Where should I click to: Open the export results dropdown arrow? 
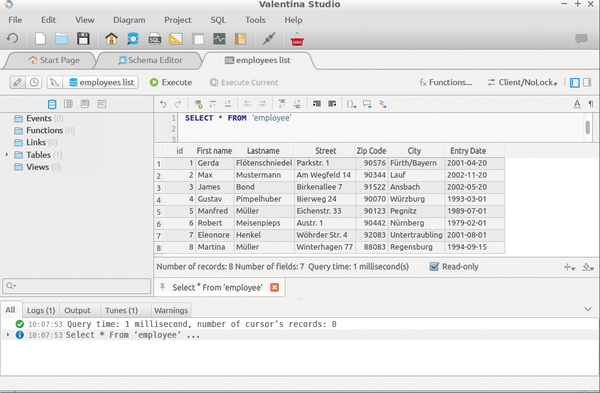(588, 267)
